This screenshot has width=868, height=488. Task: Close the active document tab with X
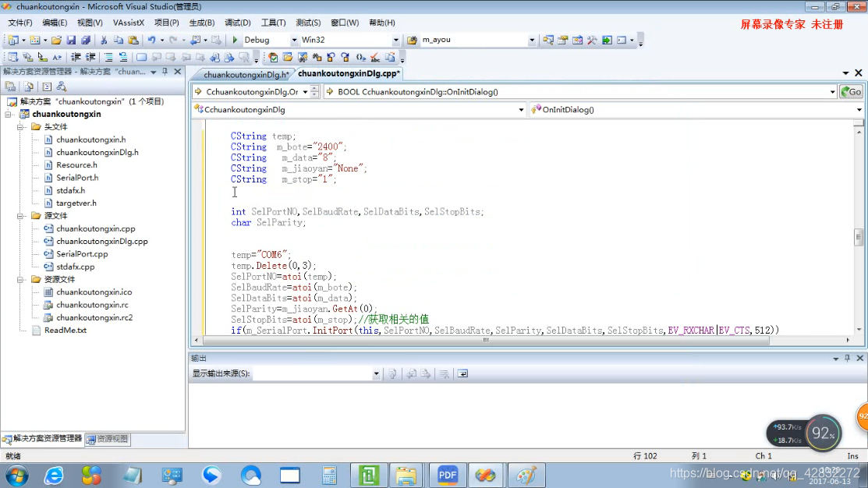[x=859, y=73]
